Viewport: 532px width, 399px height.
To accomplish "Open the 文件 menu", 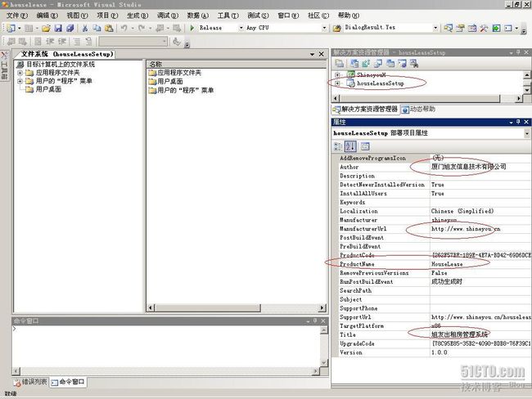I will [17, 16].
